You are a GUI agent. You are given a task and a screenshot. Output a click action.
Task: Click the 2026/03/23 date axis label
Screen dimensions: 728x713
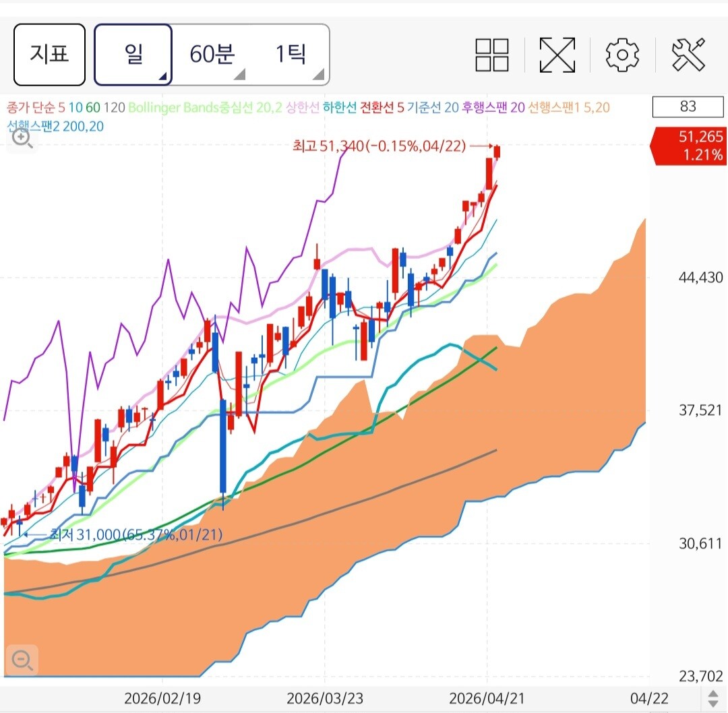pos(325,699)
